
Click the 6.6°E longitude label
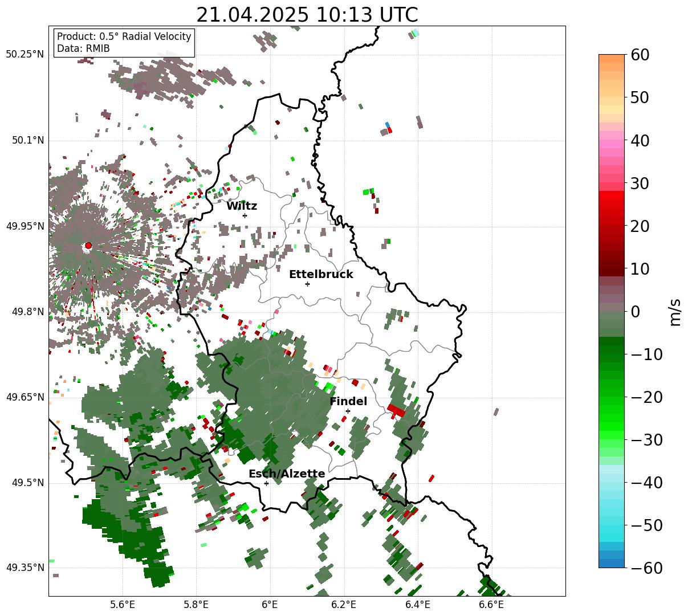[491, 605]
